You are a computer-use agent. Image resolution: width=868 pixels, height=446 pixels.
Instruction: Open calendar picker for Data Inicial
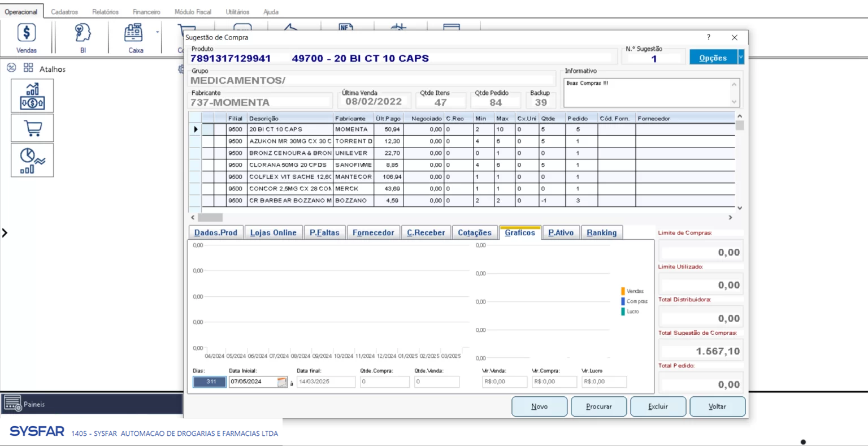tap(282, 382)
